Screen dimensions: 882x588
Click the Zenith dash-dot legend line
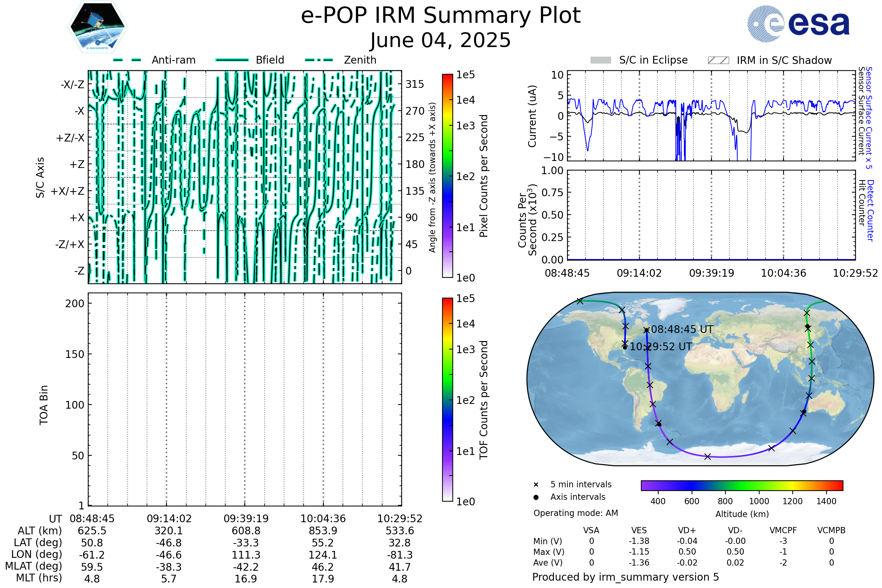click(x=319, y=60)
